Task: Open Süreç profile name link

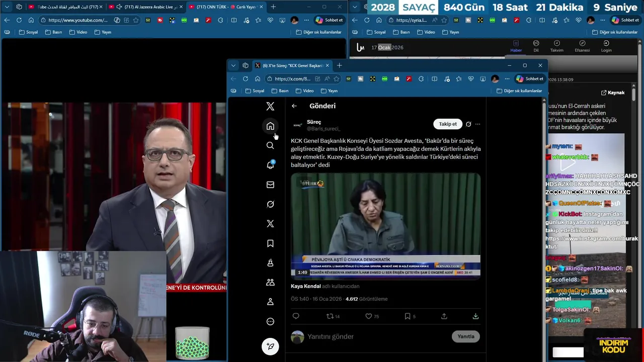Action: 314,122
